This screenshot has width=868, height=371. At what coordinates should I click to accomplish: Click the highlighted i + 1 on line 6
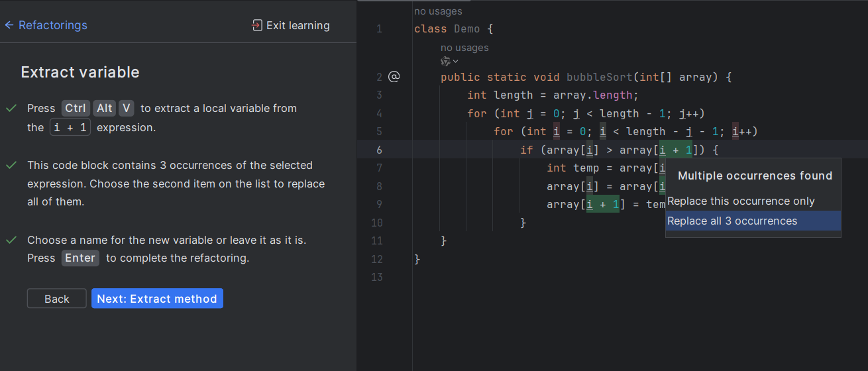676,150
